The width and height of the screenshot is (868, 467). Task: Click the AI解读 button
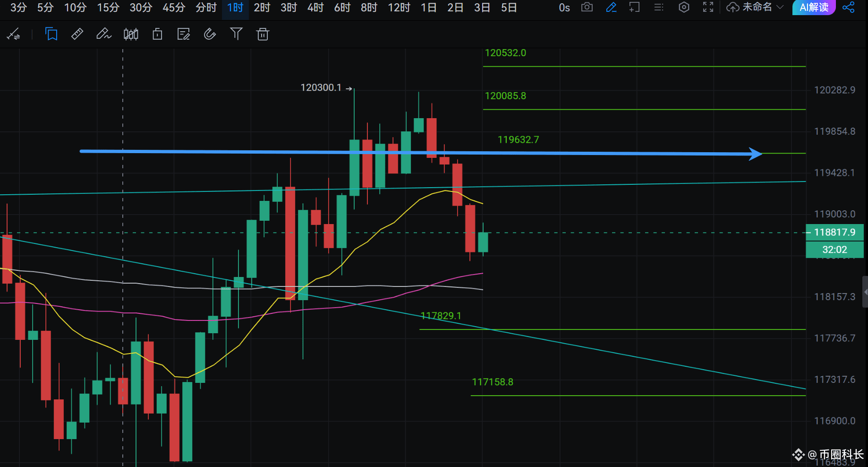(814, 7)
